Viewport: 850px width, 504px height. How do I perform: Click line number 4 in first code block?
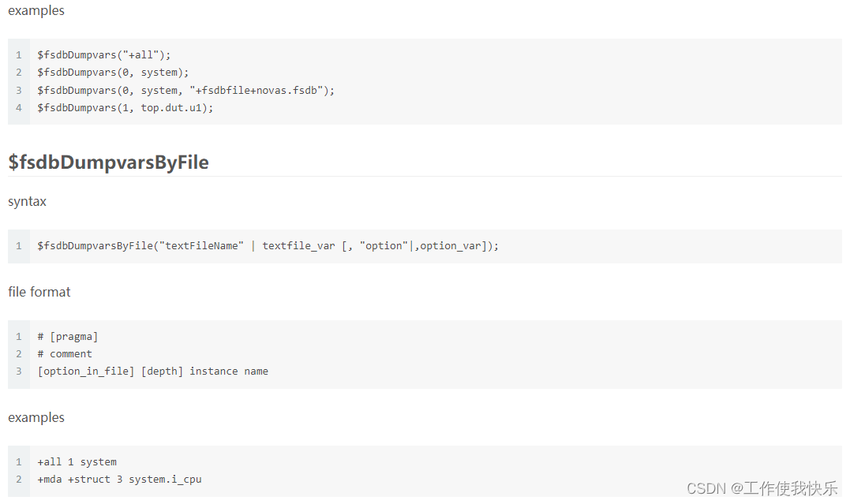(x=19, y=107)
